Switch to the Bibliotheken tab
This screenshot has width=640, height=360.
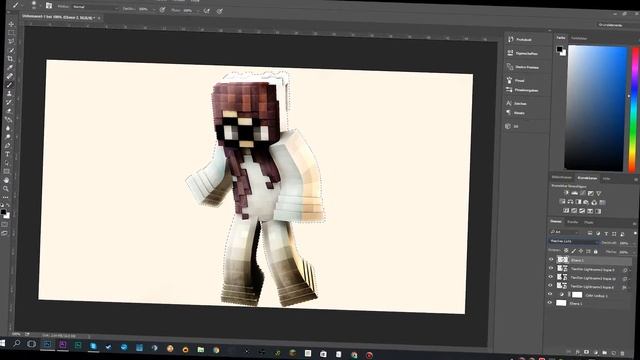[562, 178]
